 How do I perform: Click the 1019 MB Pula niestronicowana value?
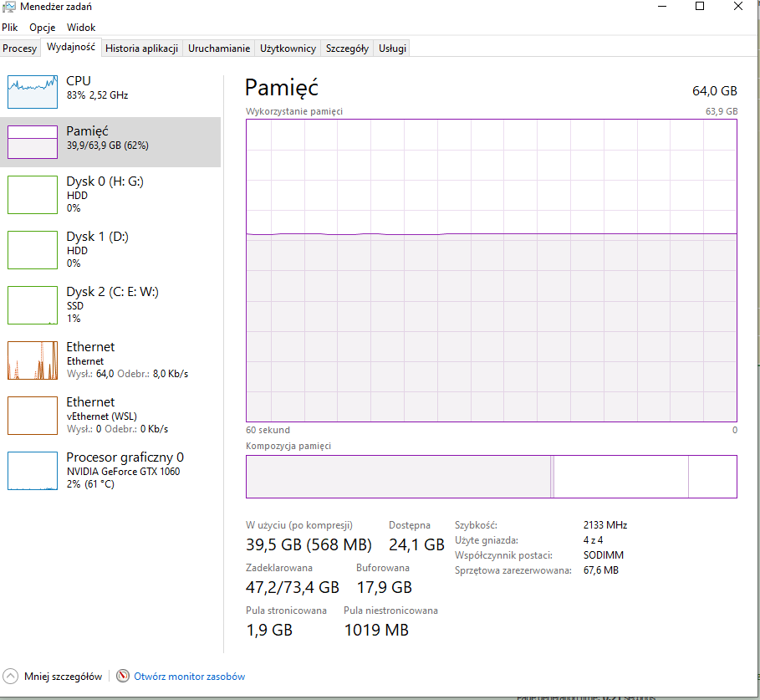376,630
